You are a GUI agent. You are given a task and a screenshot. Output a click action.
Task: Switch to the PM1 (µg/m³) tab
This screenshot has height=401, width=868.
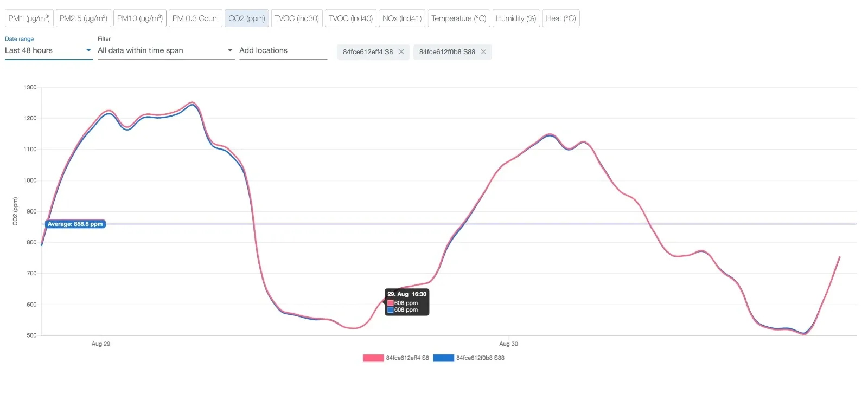coord(29,18)
